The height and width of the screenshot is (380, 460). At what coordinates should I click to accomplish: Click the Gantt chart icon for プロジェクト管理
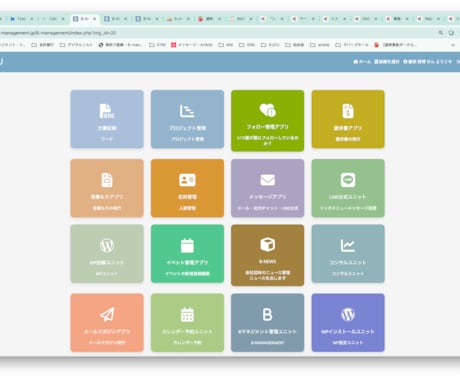click(187, 111)
